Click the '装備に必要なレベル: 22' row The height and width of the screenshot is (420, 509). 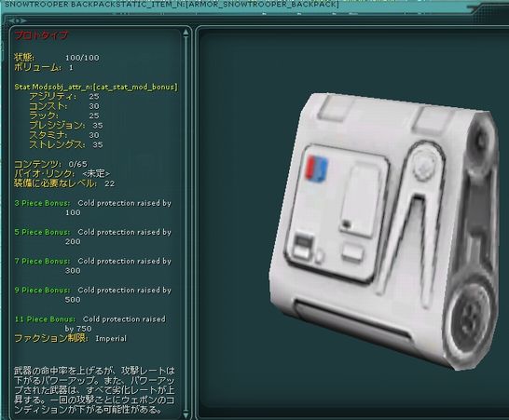(x=64, y=183)
